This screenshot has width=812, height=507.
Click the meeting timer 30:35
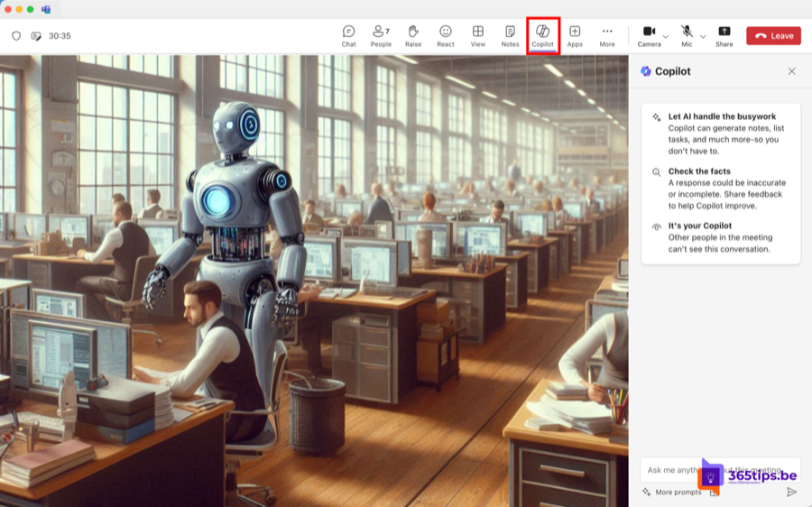(x=60, y=36)
